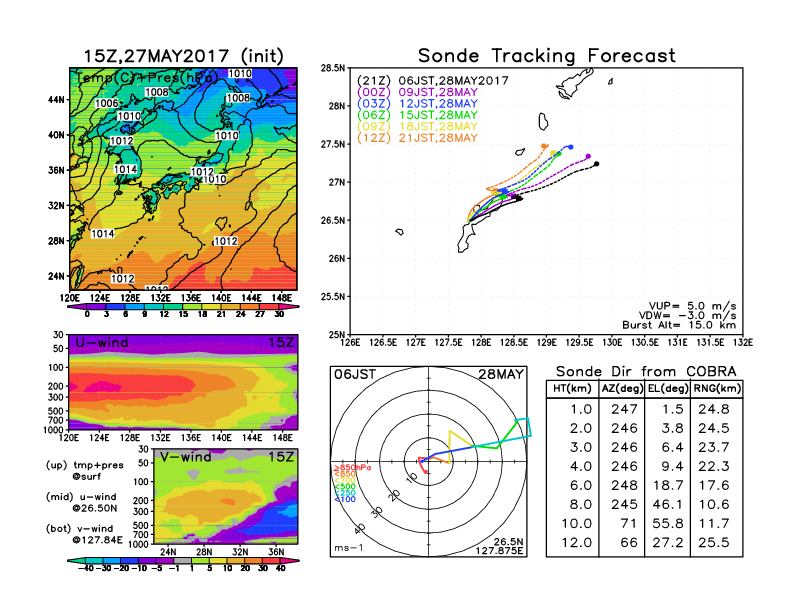Click the 'VUP= 5.0 m/s' text
Screen dimensions: 792x612
pos(692,306)
